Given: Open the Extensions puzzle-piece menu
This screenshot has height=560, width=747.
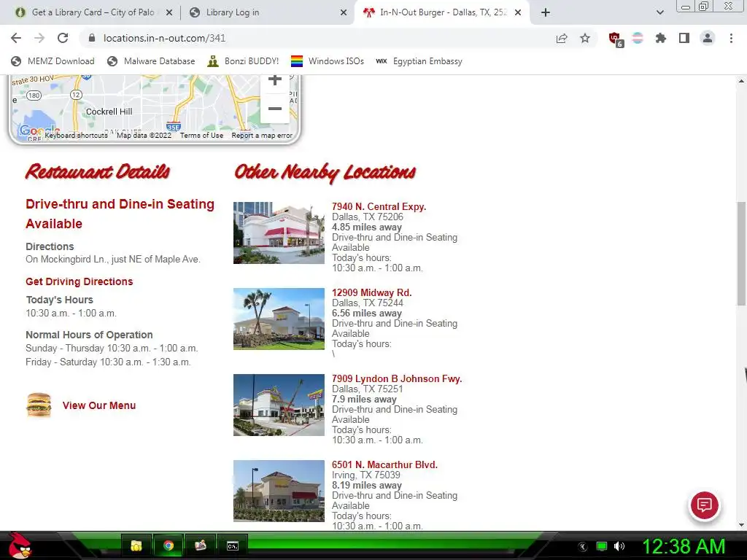Looking at the screenshot, I should tap(661, 38).
